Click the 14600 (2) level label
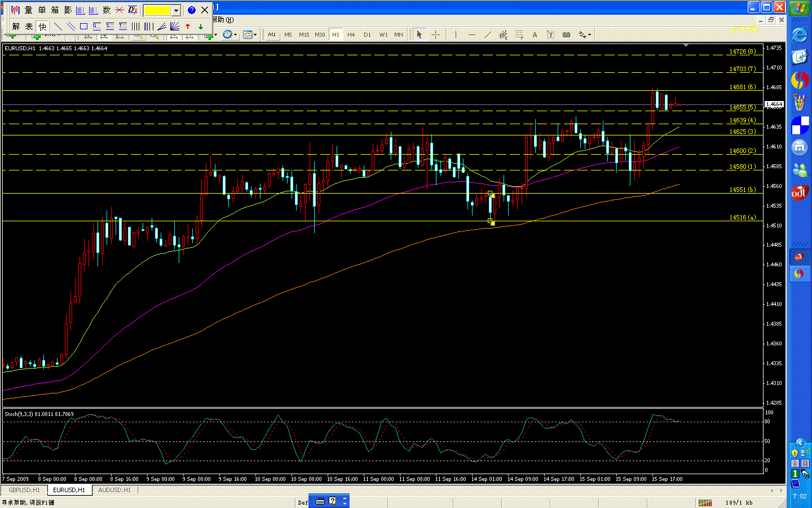Image resolution: width=812 pixels, height=508 pixels. coord(743,151)
